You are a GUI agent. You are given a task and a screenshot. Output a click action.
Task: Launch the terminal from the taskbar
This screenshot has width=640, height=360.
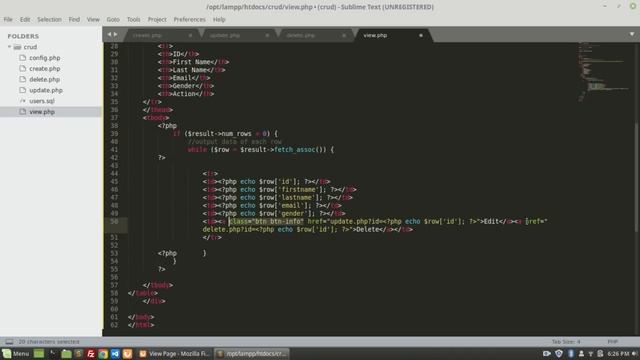(53, 353)
